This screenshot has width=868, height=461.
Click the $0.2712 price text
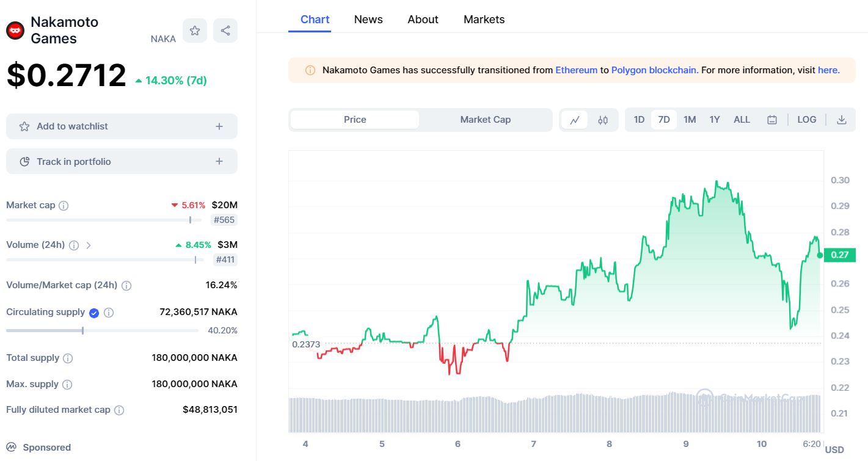point(67,76)
